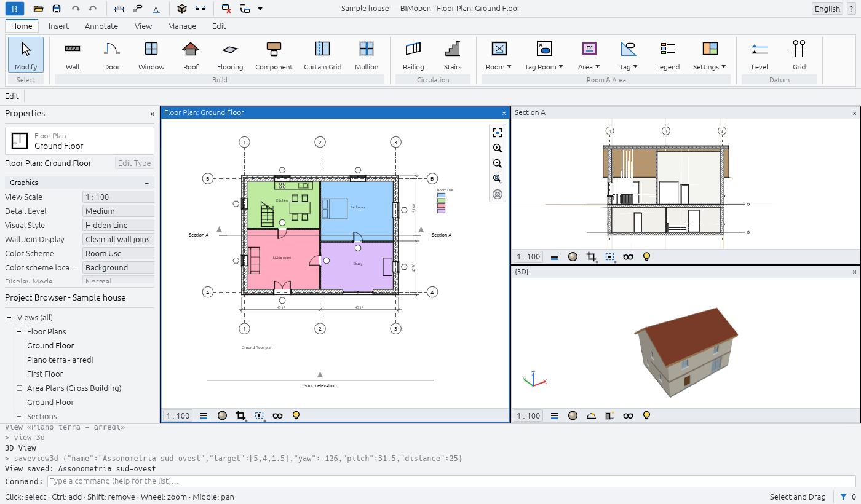The width and height of the screenshot is (861, 504).
Task: Toggle crop region in floor plan view
Action: tap(240, 415)
